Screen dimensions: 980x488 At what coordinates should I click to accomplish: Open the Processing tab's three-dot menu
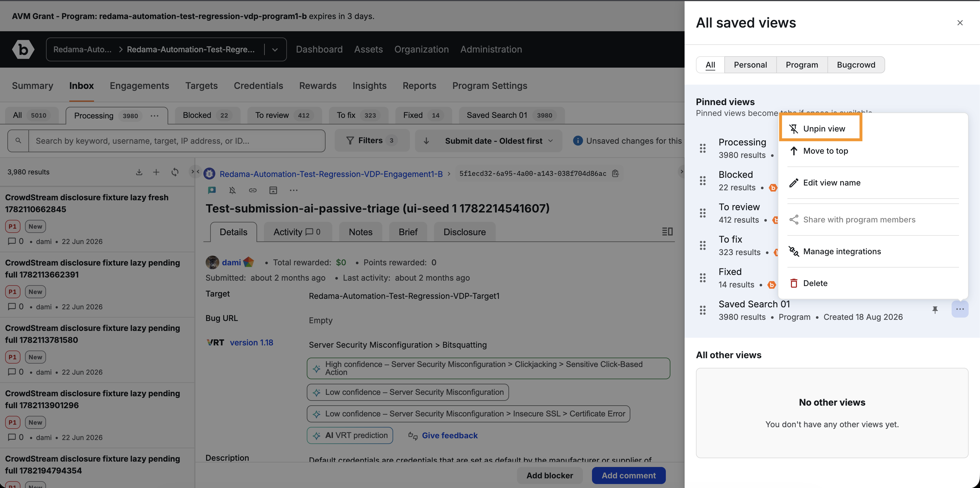click(x=155, y=116)
